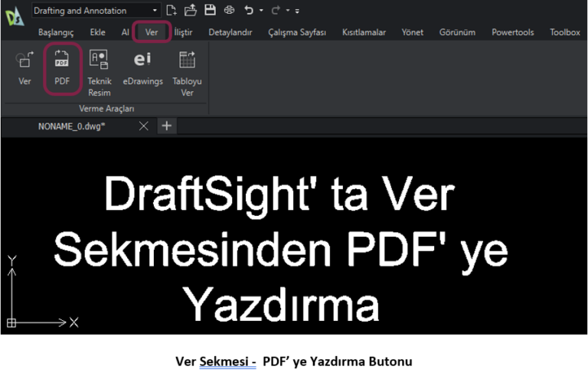
Task: Open the Drafting and Annotation workspace dropdown
Action: [x=96, y=11]
